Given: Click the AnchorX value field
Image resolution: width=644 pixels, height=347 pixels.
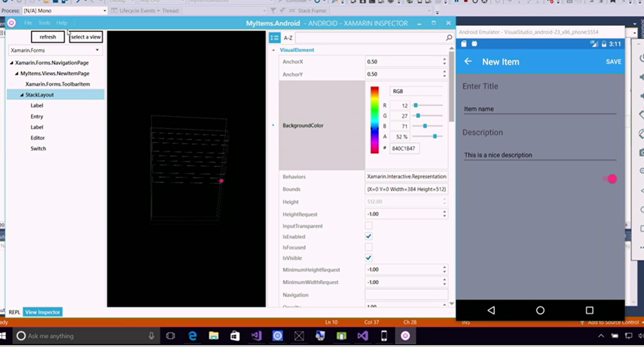Looking at the screenshot, I should coord(402,62).
